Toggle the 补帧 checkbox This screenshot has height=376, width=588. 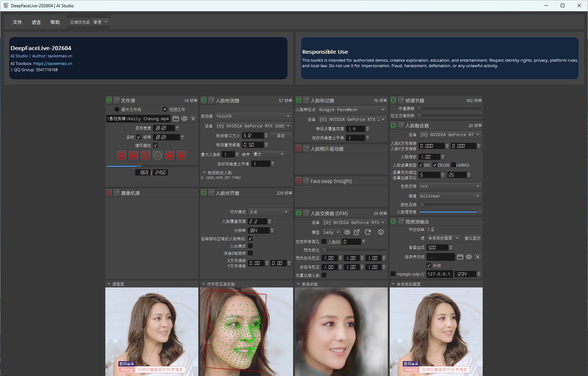pos(429,265)
